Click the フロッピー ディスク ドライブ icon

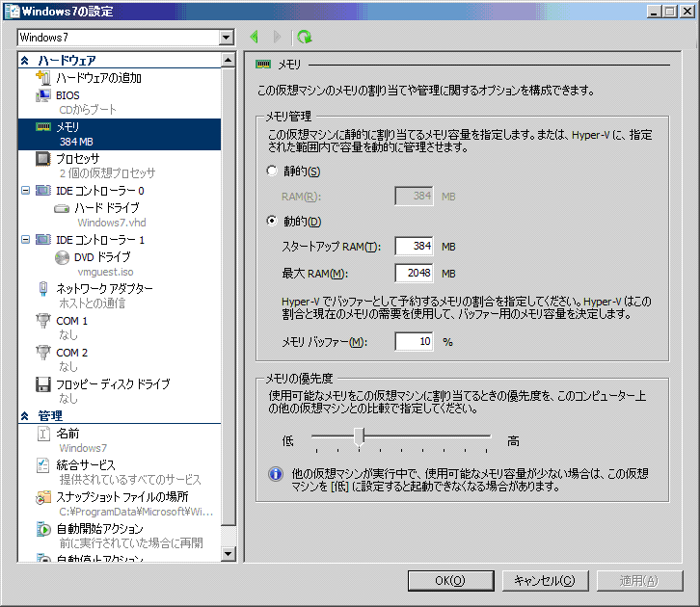[42, 384]
